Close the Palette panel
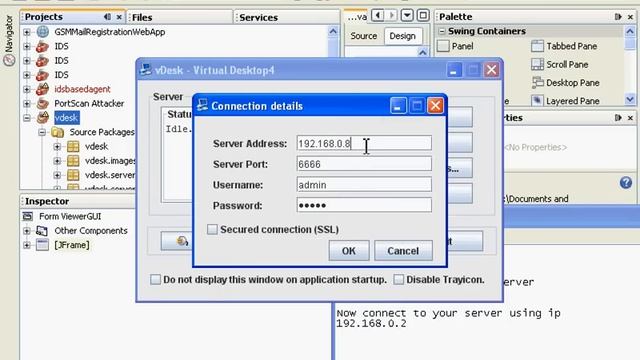Viewport: 640px width, 360px height. click(x=630, y=17)
